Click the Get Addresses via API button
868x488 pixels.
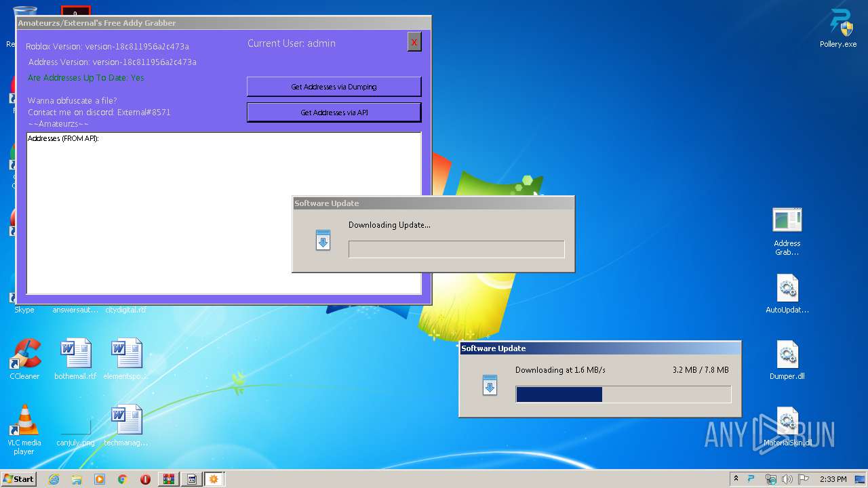(334, 113)
